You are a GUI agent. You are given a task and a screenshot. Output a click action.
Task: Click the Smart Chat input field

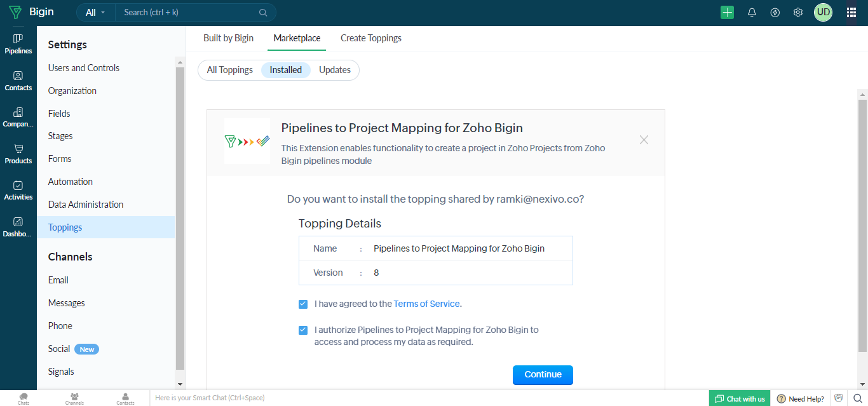(x=429, y=398)
